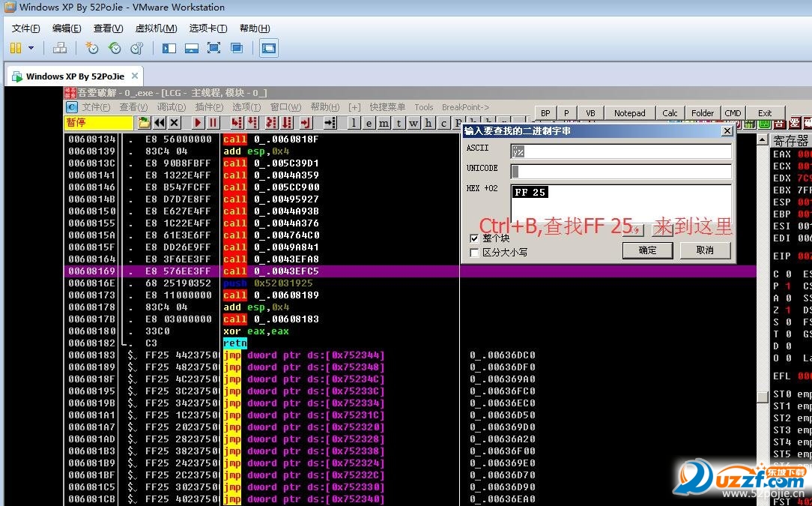Open Folder from quick bar
This screenshot has width=812, height=506.
click(x=702, y=113)
